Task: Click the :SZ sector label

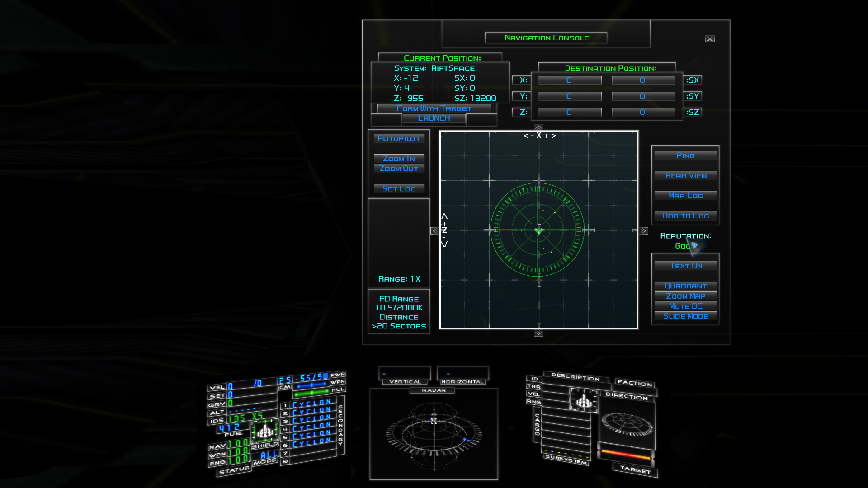Action: (x=693, y=112)
